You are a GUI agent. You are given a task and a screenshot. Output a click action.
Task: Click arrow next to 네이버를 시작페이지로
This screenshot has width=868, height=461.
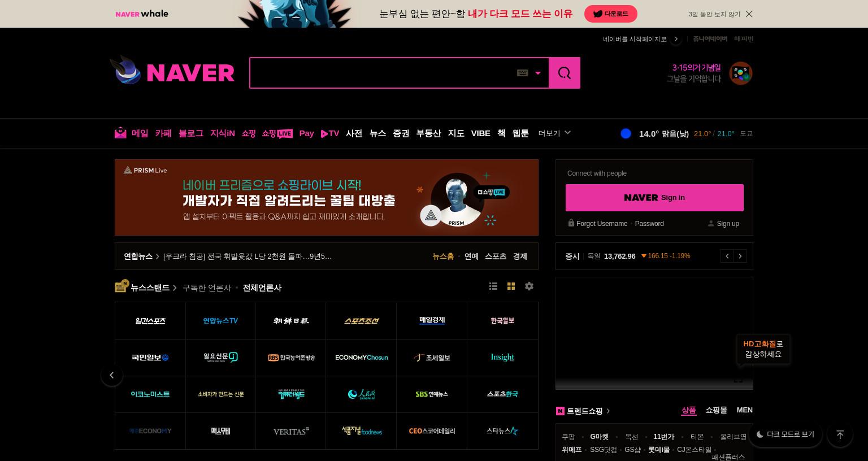pyautogui.click(x=676, y=39)
